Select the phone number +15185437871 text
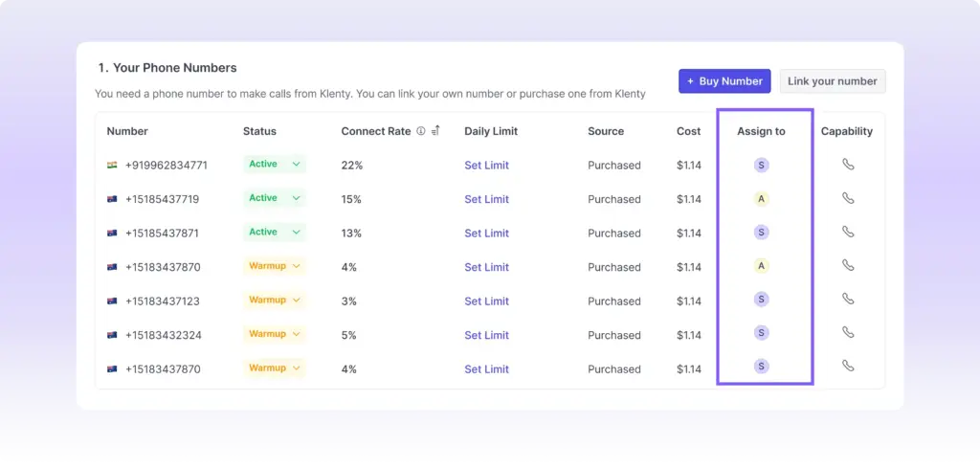The height and width of the screenshot is (468, 980). pyautogui.click(x=162, y=234)
